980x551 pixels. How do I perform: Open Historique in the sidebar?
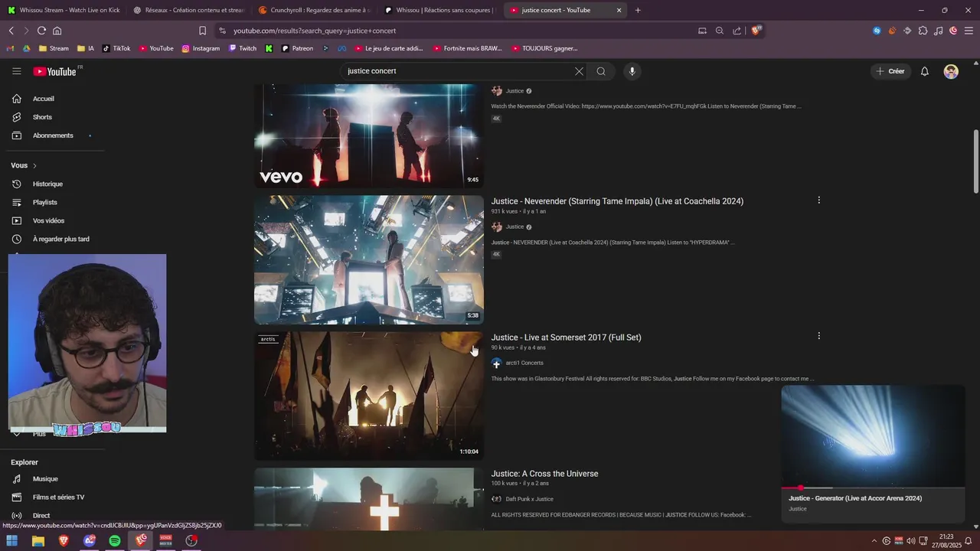47,184
